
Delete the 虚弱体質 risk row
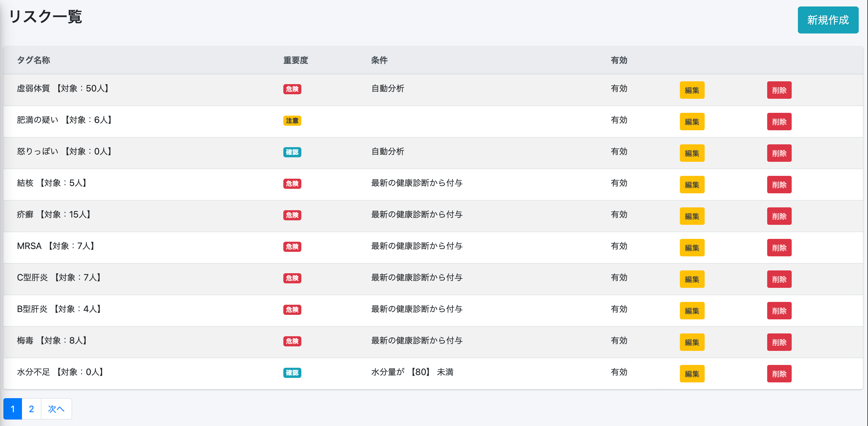click(x=779, y=90)
